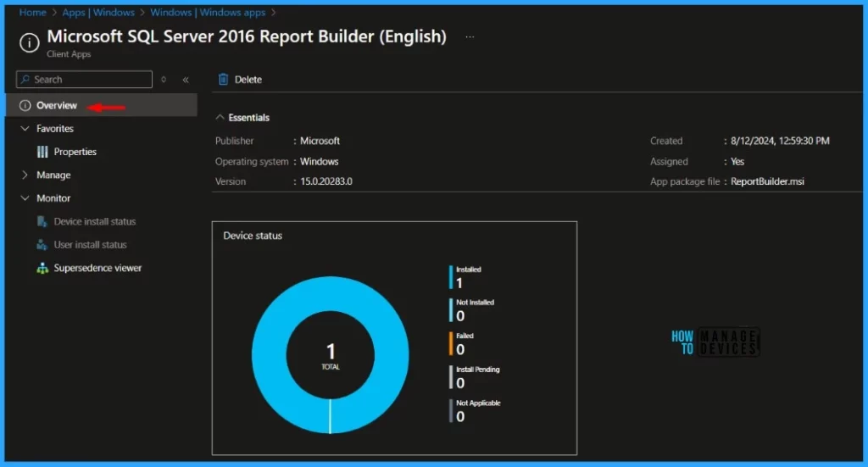Click the Assigned value Yes
868x467 pixels.
(x=737, y=162)
